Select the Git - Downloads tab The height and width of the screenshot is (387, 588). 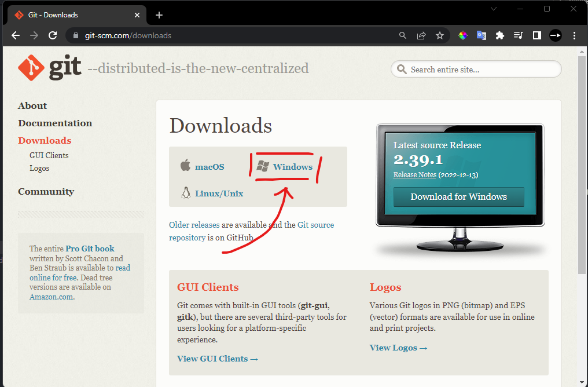[77, 15]
